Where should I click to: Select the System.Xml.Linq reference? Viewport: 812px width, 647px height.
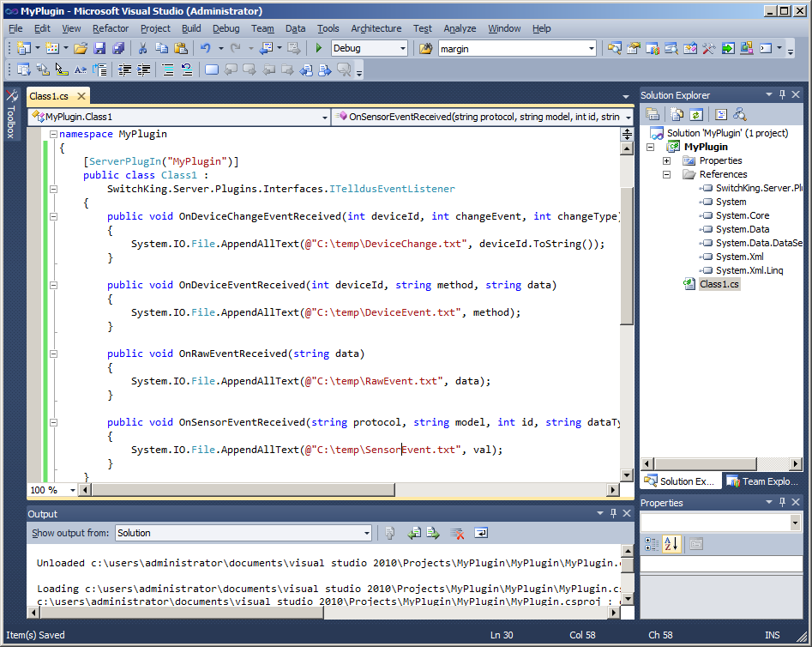(x=749, y=270)
